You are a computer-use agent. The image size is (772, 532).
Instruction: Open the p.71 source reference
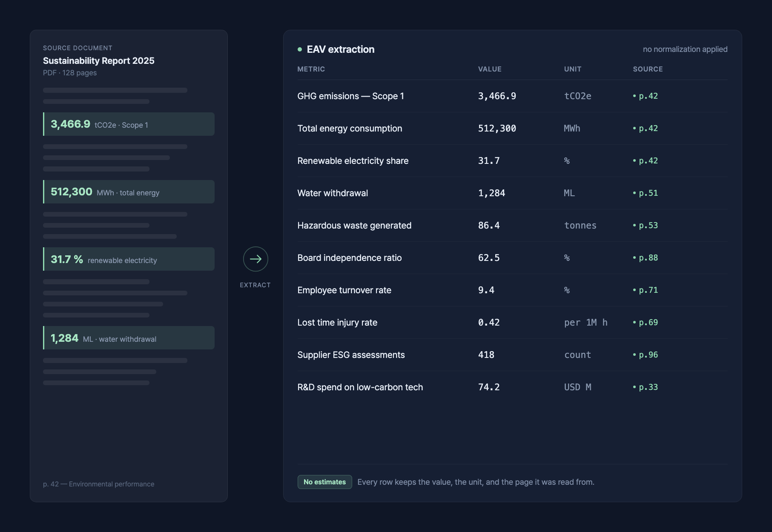(x=646, y=290)
